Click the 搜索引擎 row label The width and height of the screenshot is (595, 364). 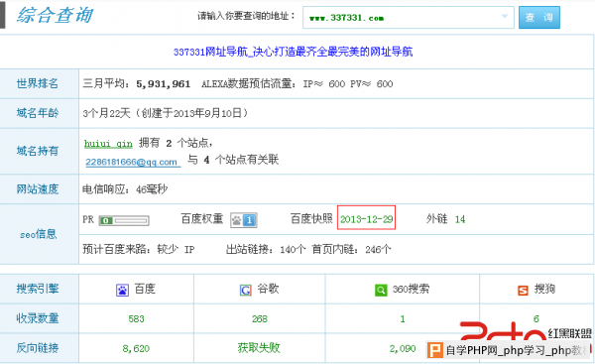[x=38, y=289]
